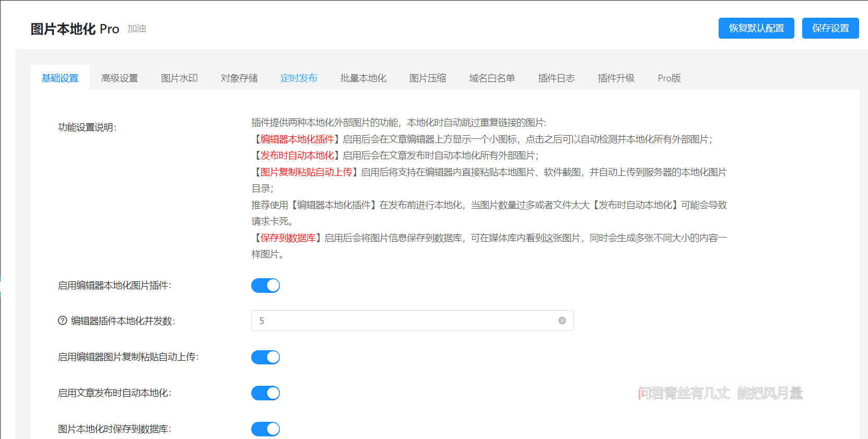Open the 高级设置 tab

[120, 78]
